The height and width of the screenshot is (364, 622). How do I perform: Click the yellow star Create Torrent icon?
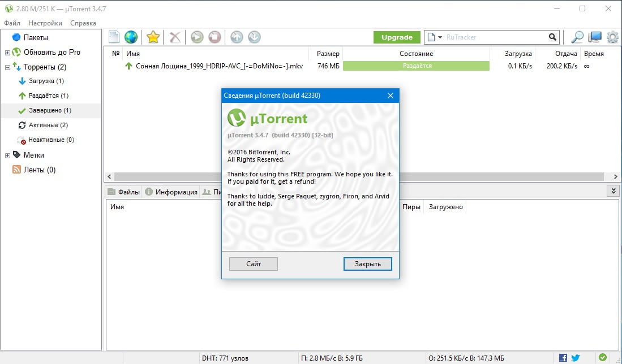(x=153, y=37)
